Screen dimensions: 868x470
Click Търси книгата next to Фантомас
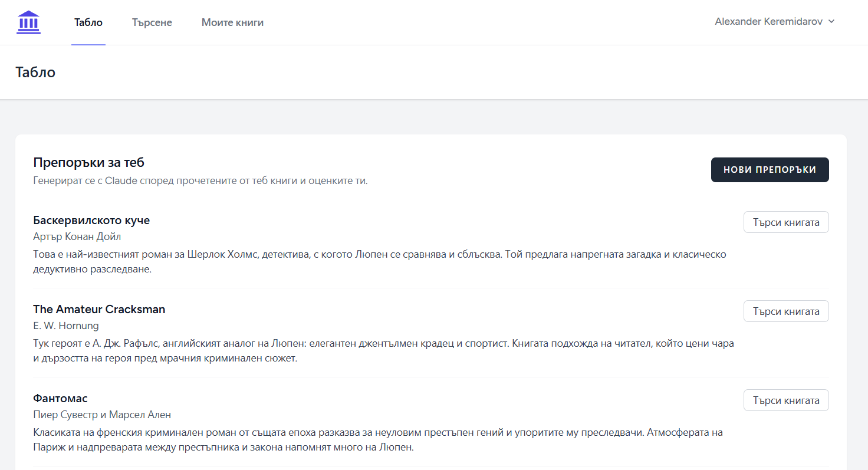coord(786,400)
